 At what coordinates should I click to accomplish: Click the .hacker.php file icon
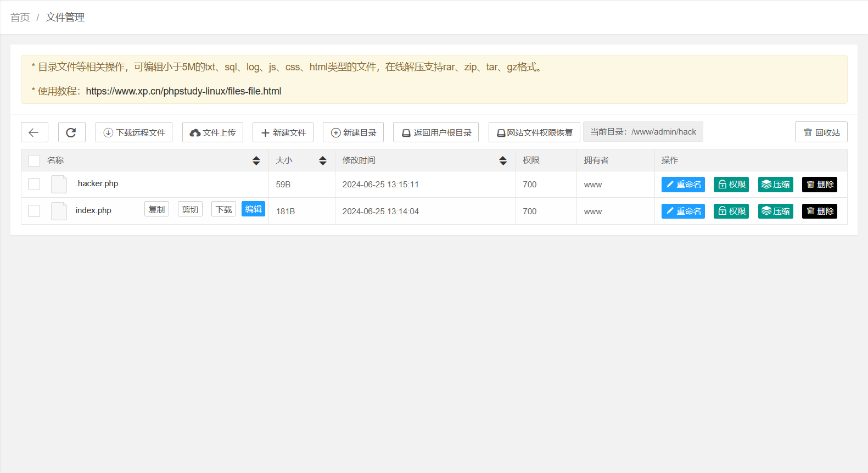pyautogui.click(x=59, y=184)
